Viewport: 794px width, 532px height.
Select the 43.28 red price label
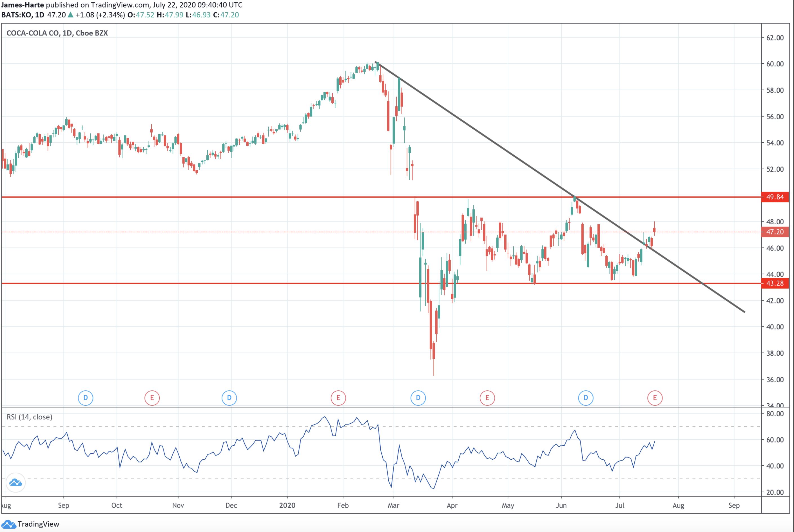775,283
